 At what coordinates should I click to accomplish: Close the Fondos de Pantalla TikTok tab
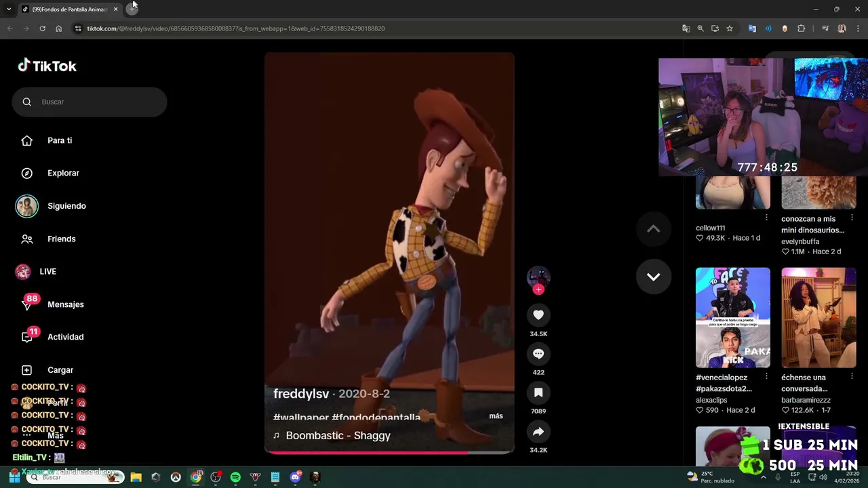[115, 9]
